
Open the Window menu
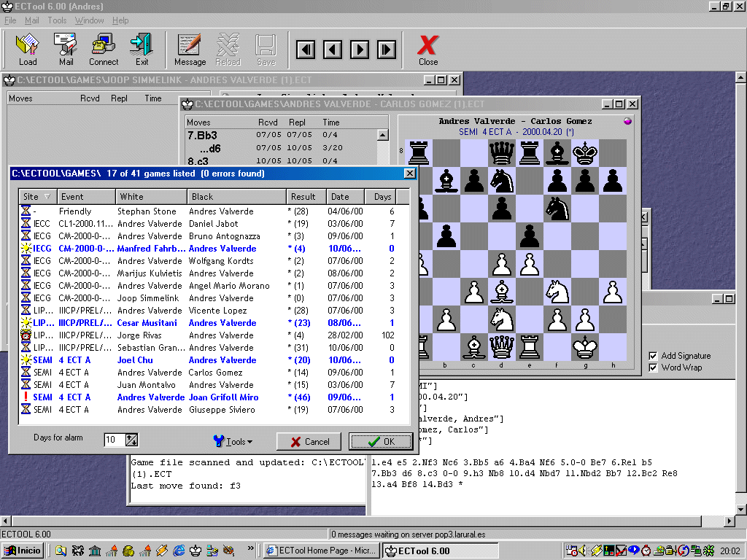pyautogui.click(x=89, y=20)
